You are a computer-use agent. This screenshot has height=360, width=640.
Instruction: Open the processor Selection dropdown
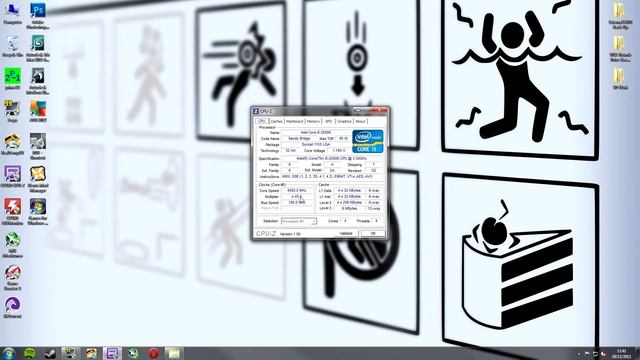pos(299,221)
